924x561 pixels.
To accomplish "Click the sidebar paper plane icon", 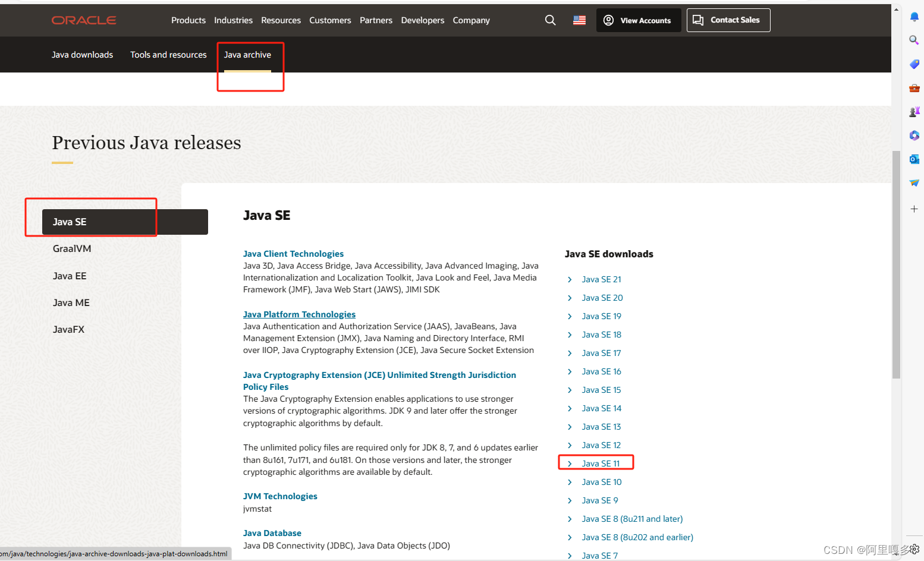I will pyautogui.click(x=914, y=183).
